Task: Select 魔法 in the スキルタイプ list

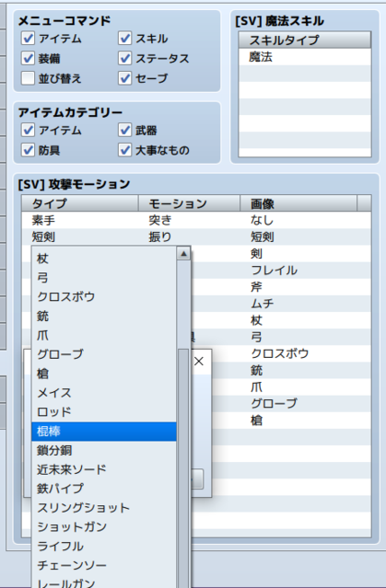Action: coord(305,57)
